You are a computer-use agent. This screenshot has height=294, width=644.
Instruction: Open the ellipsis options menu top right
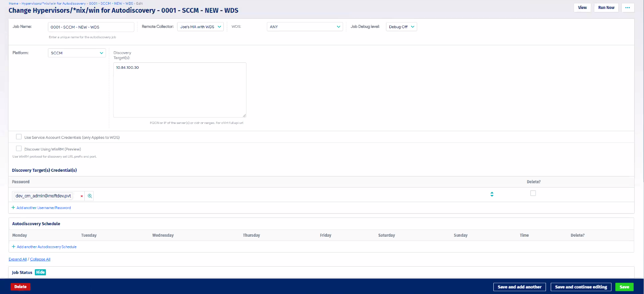[627, 7]
